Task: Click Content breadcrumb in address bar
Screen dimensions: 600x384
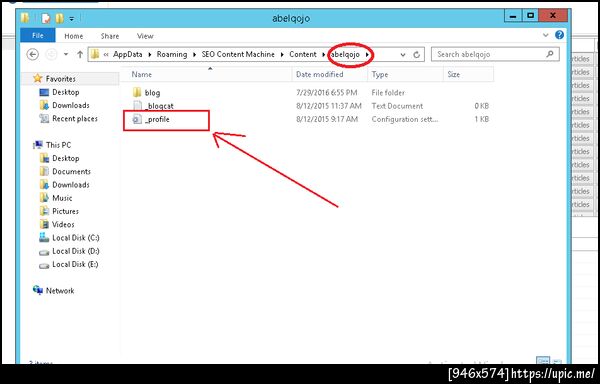Action: [x=303, y=54]
